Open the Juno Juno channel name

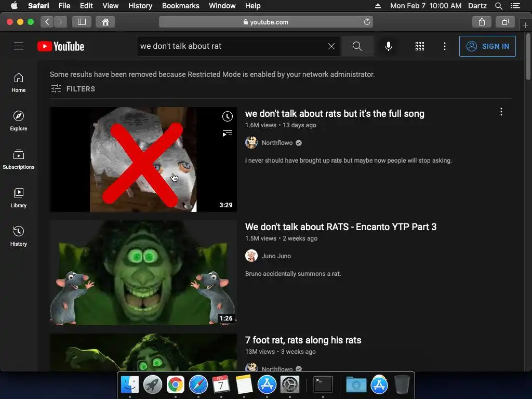click(276, 256)
